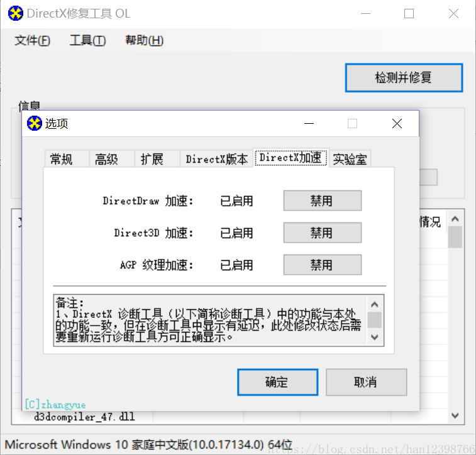Click the 备注 notes scrollbar thumb

[375, 320]
